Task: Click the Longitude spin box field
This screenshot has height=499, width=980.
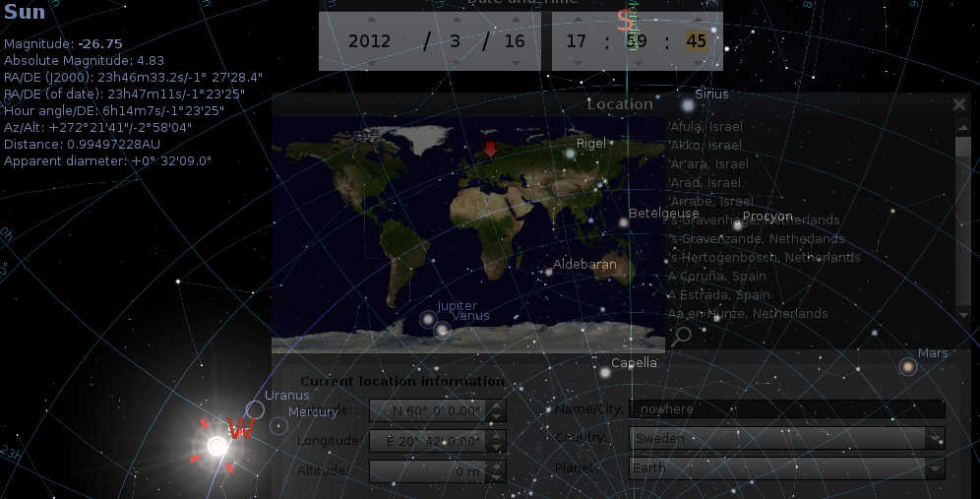Action: tap(430, 442)
